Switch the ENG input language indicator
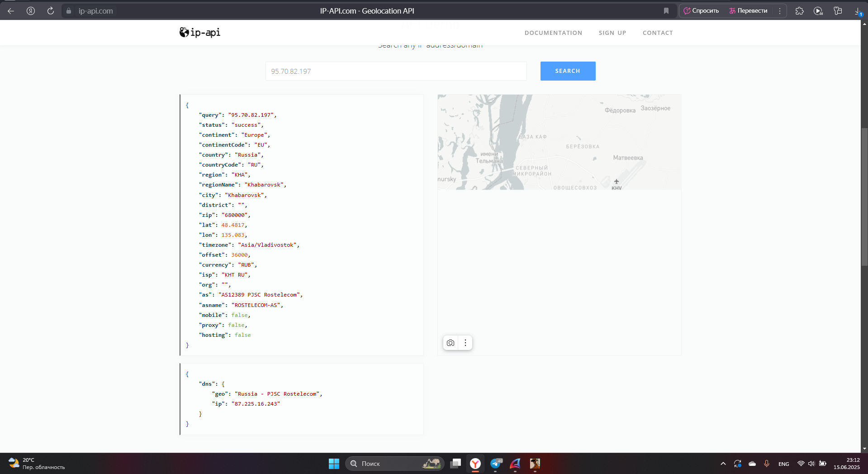The image size is (868, 474). pyautogui.click(x=784, y=464)
